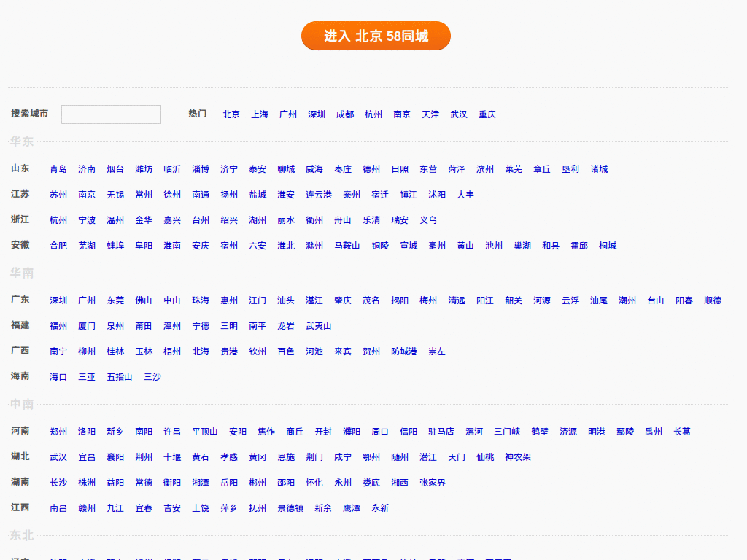This screenshot has width=747, height=560.
Task: Choose 连云港 under 江苏
Action: (x=319, y=195)
